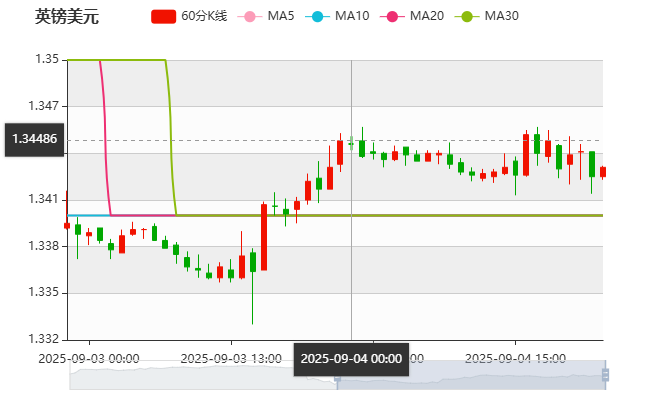This screenshot has height=400, width=670.
Task: Click the pink MA20 line's steep descent
Action: 105,137
